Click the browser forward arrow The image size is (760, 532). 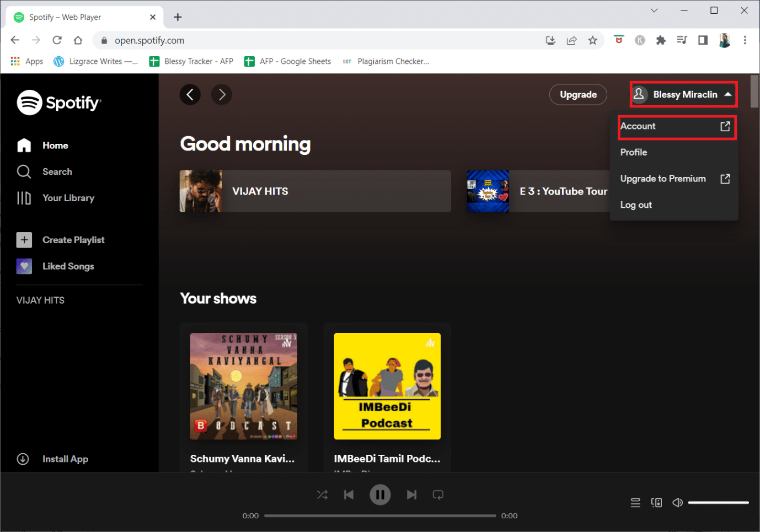tap(36, 40)
